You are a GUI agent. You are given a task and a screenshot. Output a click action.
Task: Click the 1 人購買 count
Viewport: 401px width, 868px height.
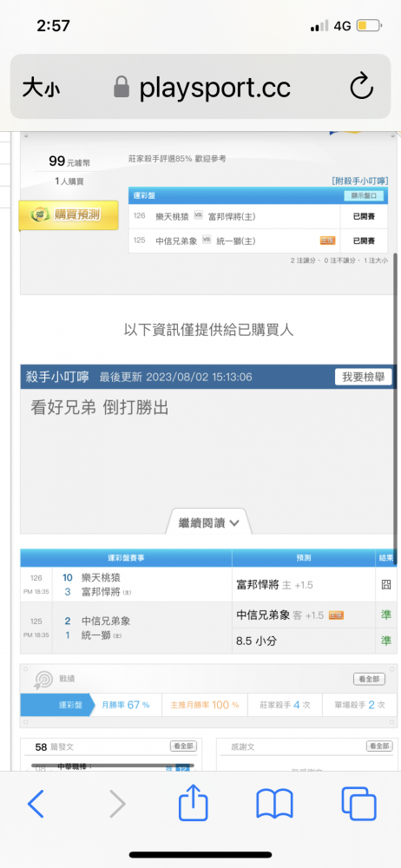click(x=69, y=181)
